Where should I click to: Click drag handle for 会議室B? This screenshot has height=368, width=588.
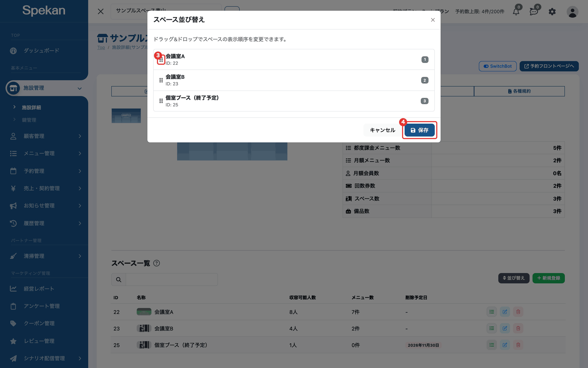click(161, 80)
